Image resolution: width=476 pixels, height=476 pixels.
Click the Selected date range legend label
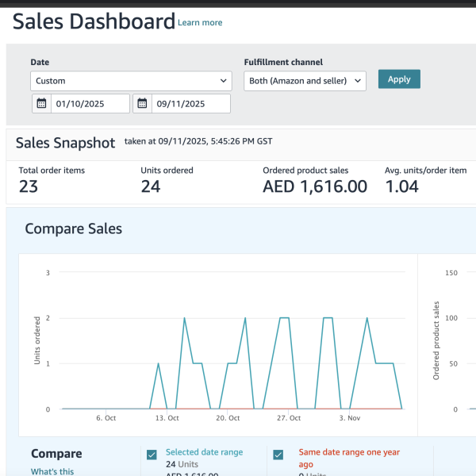(204, 452)
